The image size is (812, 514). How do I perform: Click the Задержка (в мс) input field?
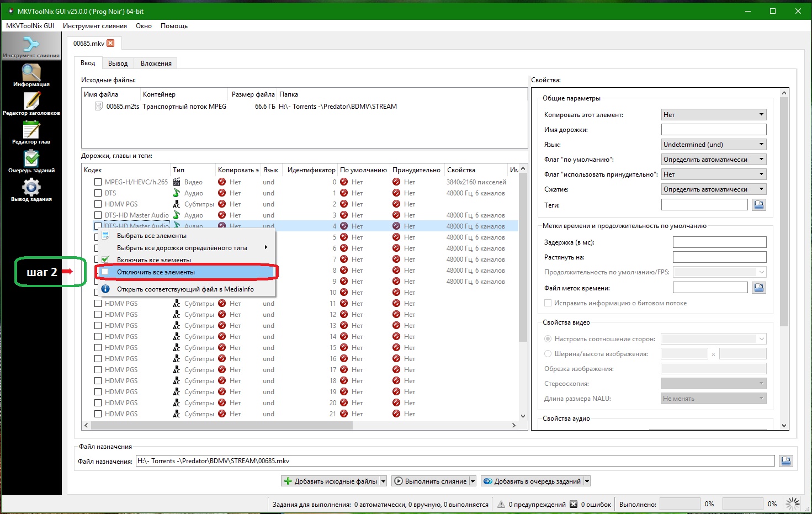click(x=719, y=242)
